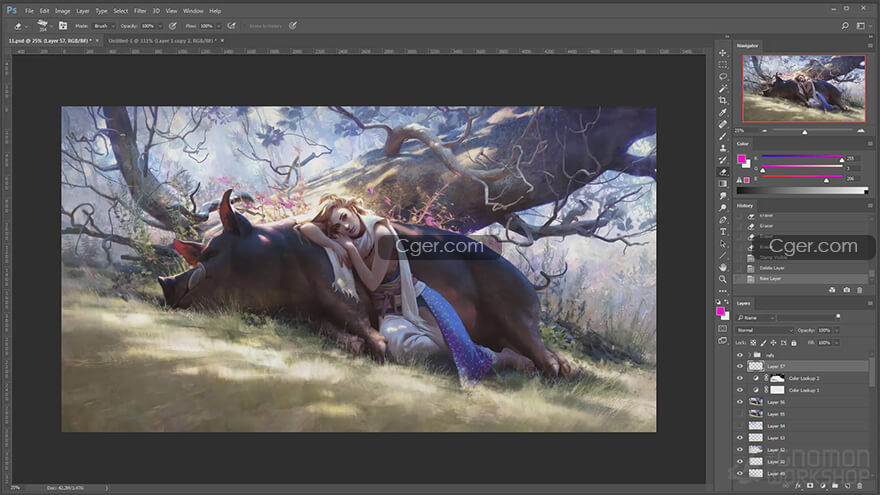Select the Clone Stamp tool
This screenshot has width=880, height=495.
pyautogui.click(x=723, y=148)
